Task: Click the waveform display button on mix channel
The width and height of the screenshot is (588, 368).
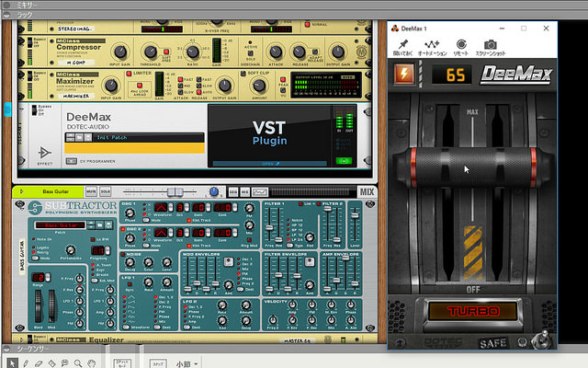Action: click(259, 192)
